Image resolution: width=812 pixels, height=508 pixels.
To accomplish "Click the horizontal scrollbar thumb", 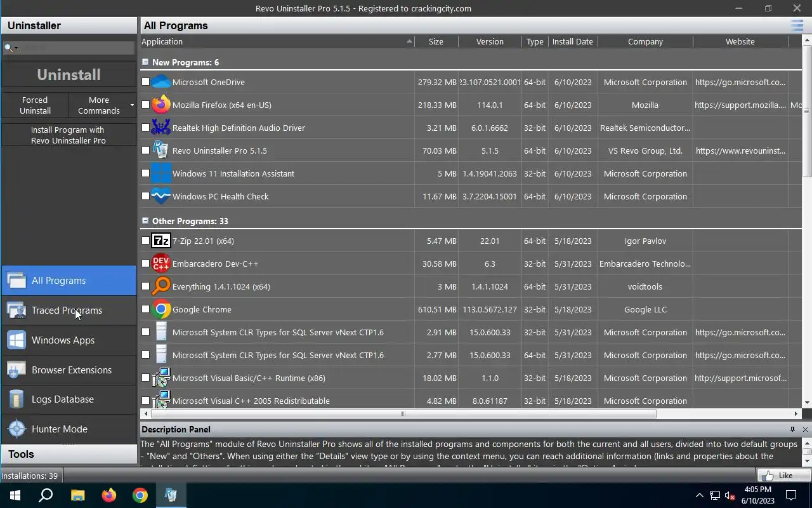I will click(402, 414).
